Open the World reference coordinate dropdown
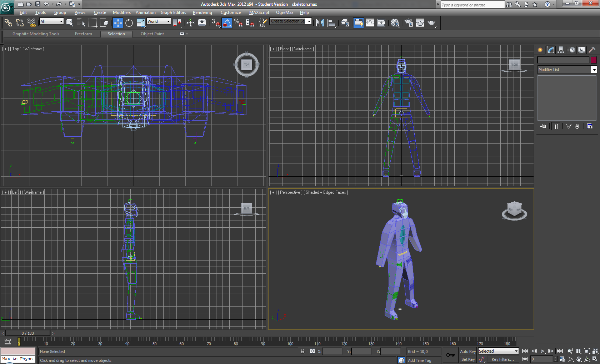 (159, 21)
